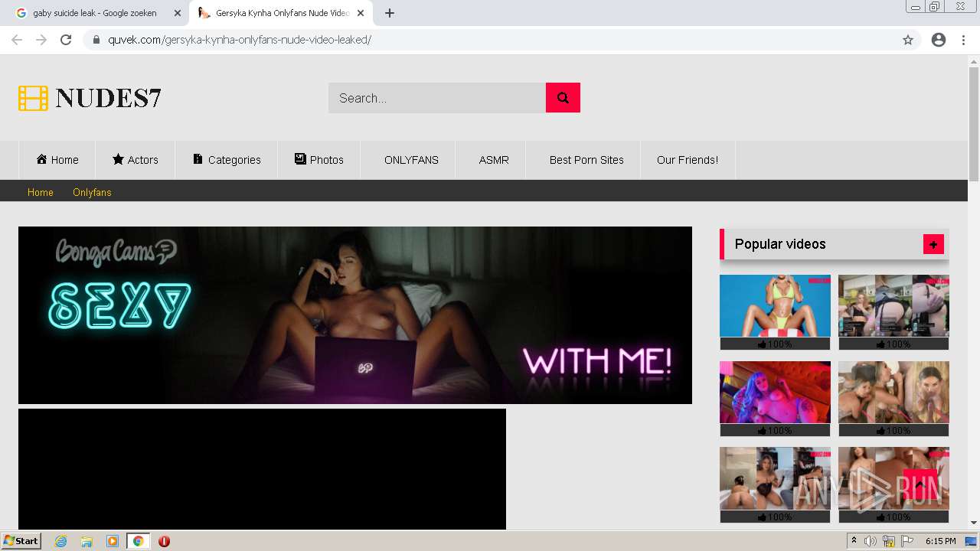Viewport: 980px width, 551px height.
Task: Open the Our Friends! link
Action: click(688, 160)
